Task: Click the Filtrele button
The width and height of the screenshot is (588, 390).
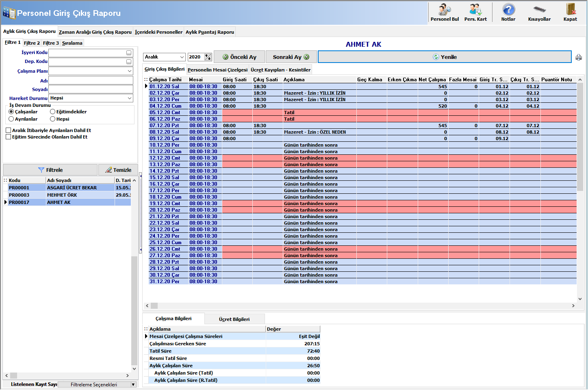Action: tap(50, 170)
